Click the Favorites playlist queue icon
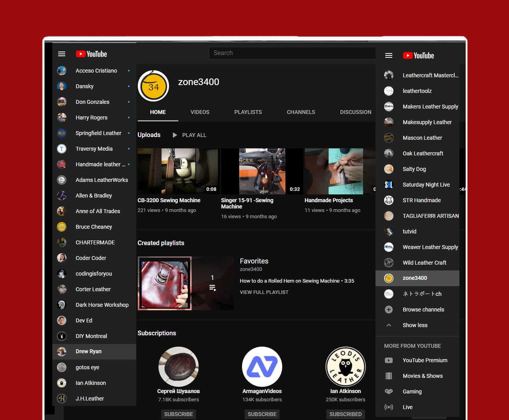 [212, 288]
